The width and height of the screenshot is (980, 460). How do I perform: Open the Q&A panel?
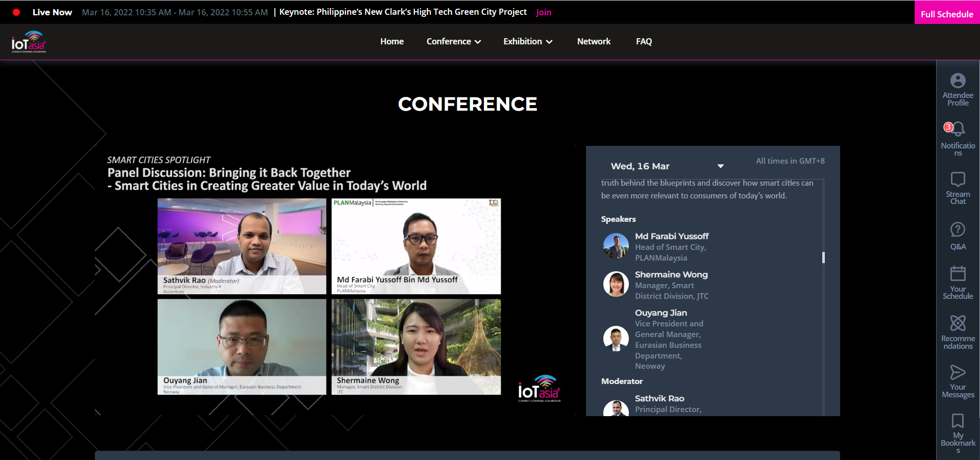click(958, 236)
